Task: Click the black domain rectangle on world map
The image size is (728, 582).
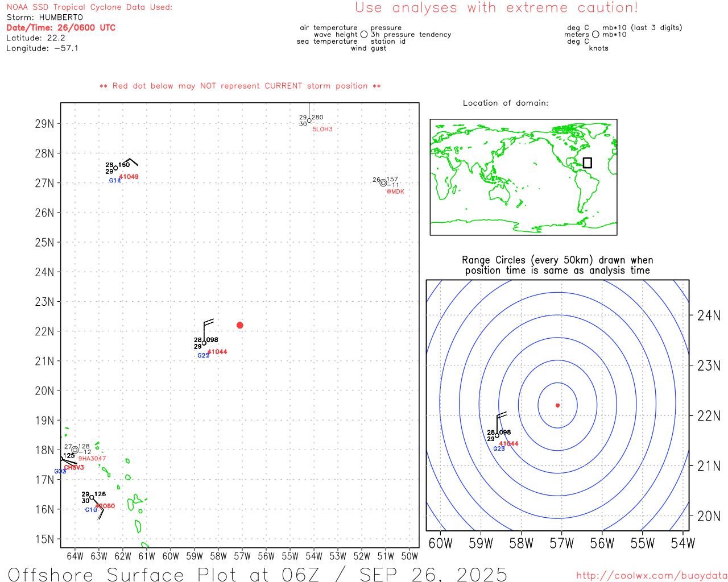Action: pos(588,163)
